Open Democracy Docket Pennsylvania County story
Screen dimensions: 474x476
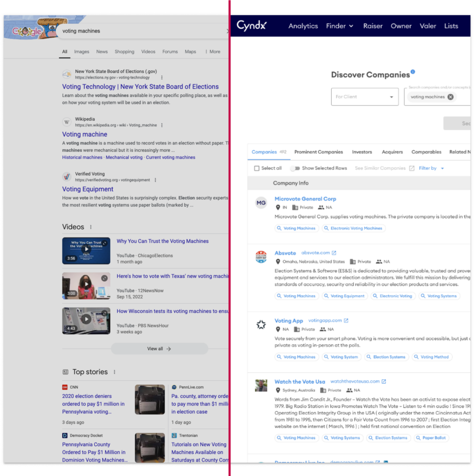point(95,452)
